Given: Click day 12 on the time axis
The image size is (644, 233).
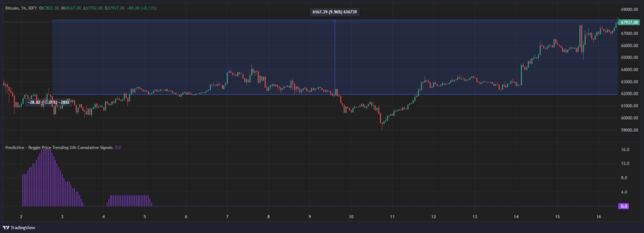Looking at the screenshot, I should (434, 217).
